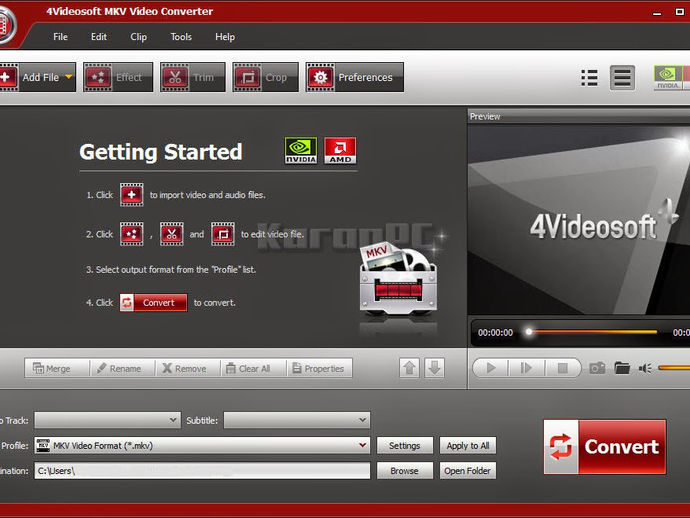
Task: Adjust the volume slider
Action: [x=674, y=368]
